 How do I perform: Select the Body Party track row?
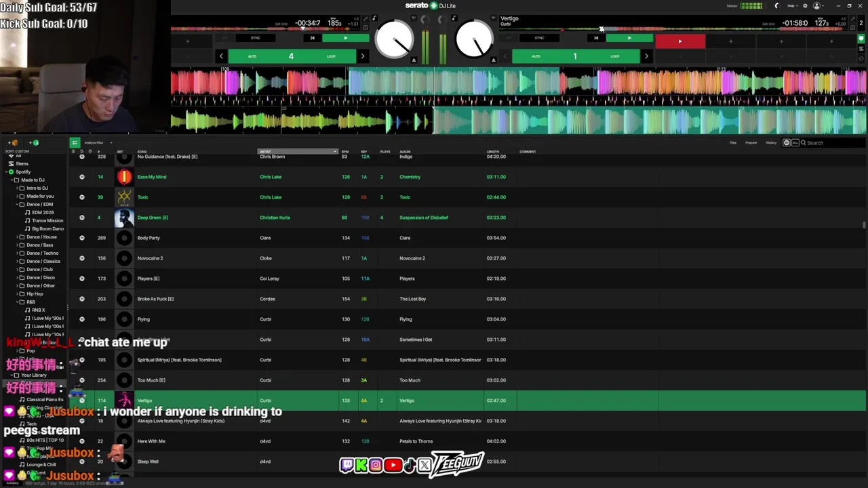coord(467,238)
